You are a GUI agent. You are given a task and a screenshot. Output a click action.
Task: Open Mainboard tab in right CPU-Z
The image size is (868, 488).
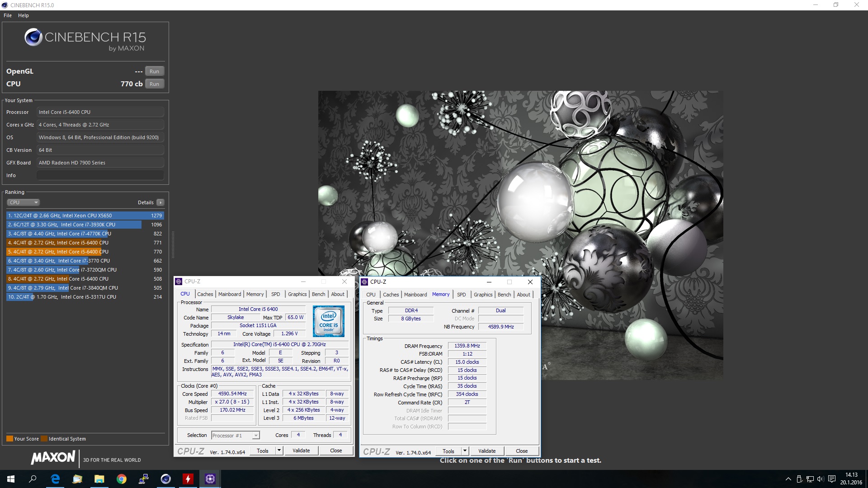click(415, 295)
